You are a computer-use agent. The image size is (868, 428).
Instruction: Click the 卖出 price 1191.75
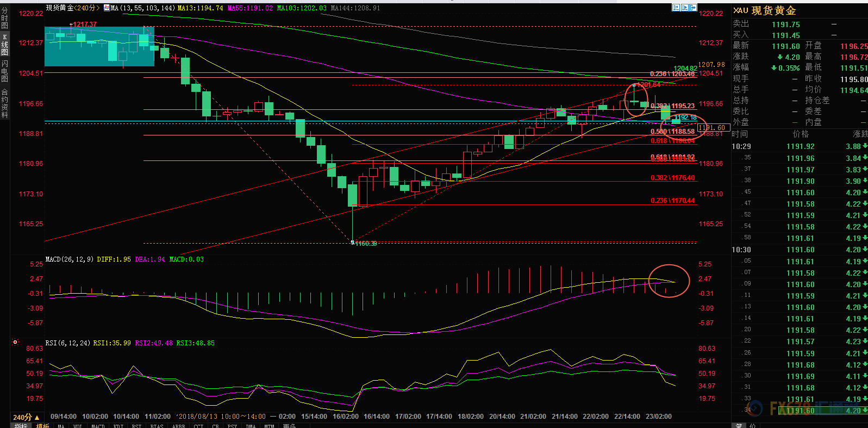tap(786, 24)
